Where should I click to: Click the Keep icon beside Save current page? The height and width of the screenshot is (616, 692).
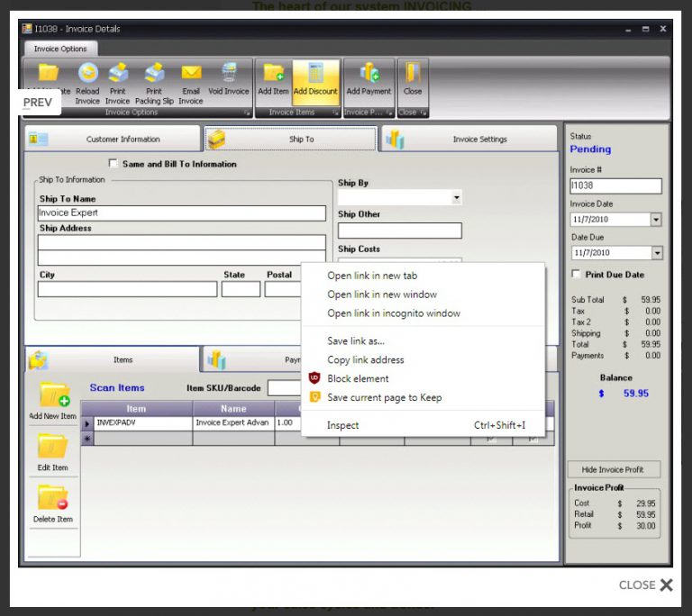314,396
